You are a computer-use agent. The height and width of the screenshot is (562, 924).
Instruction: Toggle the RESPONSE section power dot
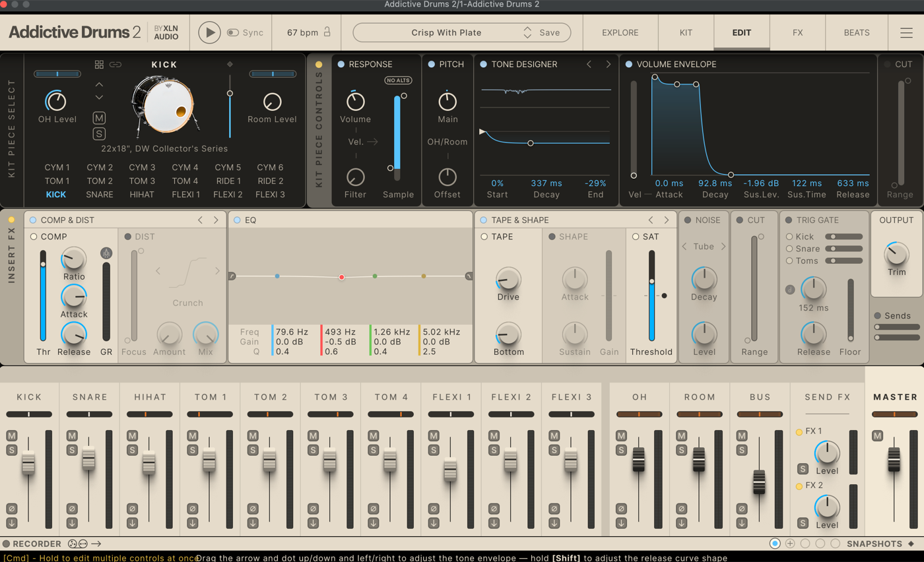pos(341,64)
